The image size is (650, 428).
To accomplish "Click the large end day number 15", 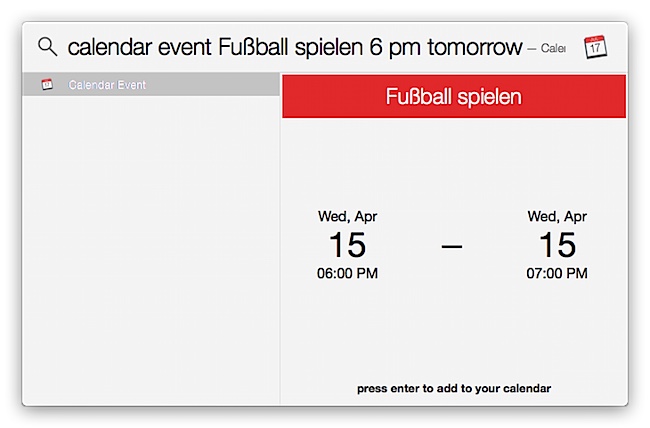I will 557,245.
